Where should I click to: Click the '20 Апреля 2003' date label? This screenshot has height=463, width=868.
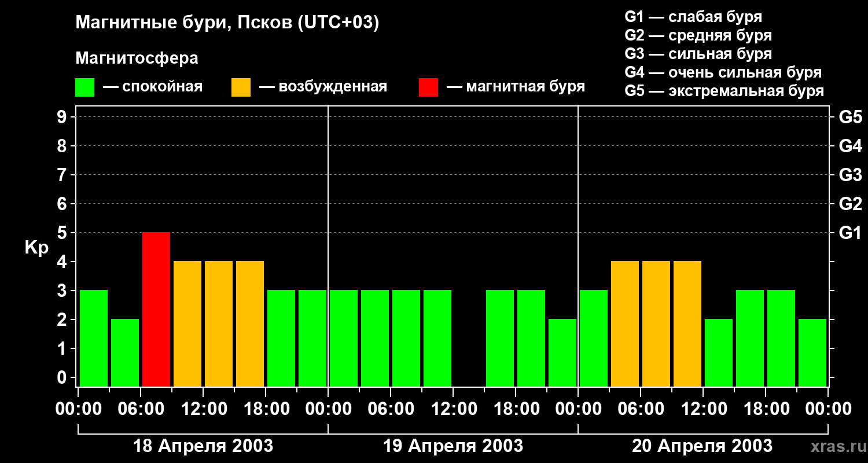coord(702,446)
